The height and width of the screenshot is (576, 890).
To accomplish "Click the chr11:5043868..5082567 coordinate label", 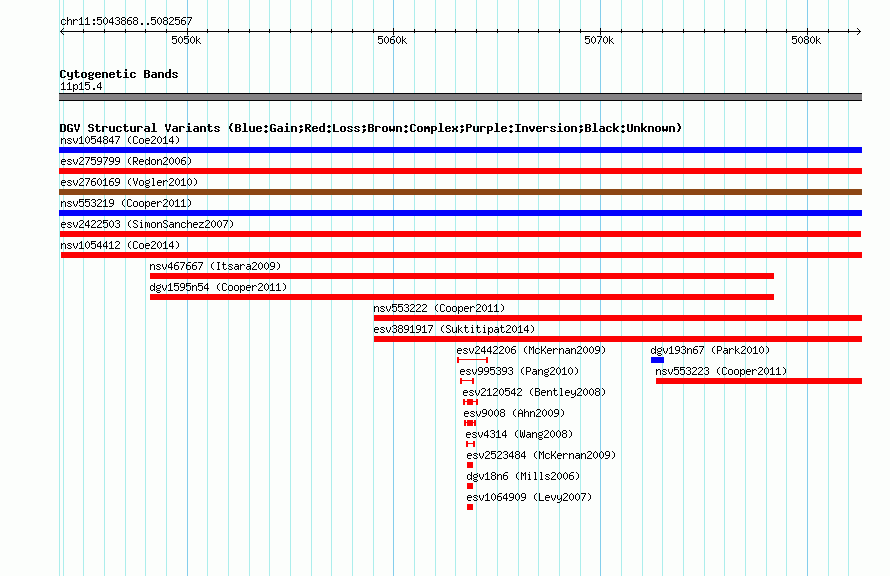I will point(126,21).
